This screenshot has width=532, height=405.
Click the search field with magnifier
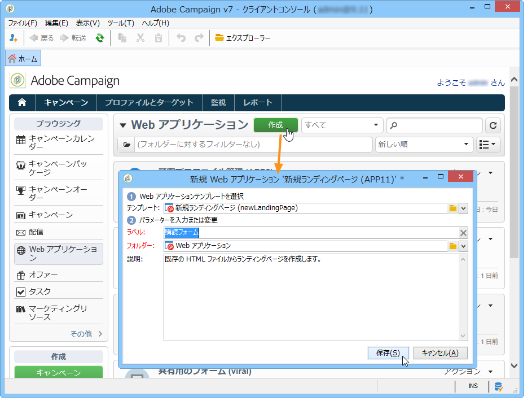(434, 125)
